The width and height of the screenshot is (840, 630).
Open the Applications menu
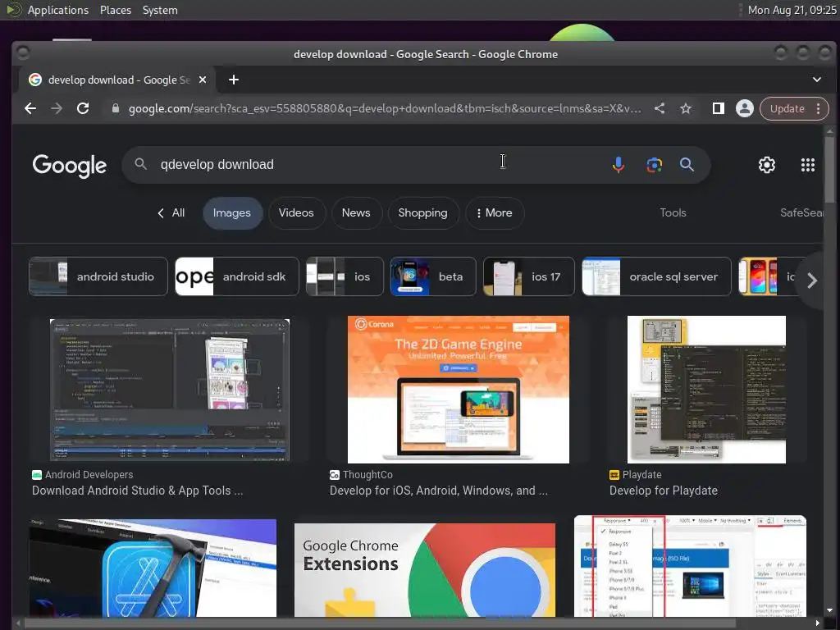[x=58, y=10]
